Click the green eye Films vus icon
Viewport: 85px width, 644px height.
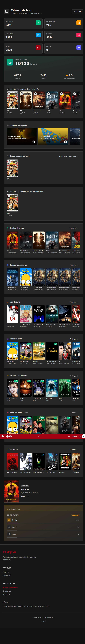pos(38,23)
